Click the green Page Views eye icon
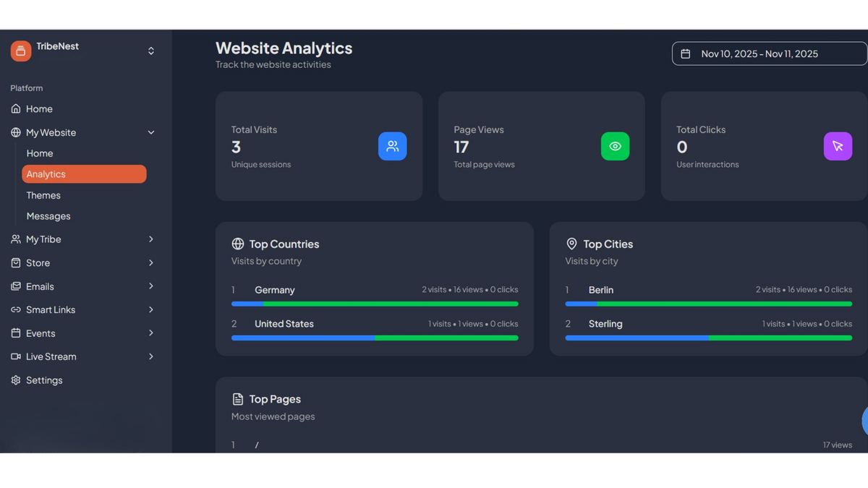Screen dimensions: 868x488 [x=615, y=146]
